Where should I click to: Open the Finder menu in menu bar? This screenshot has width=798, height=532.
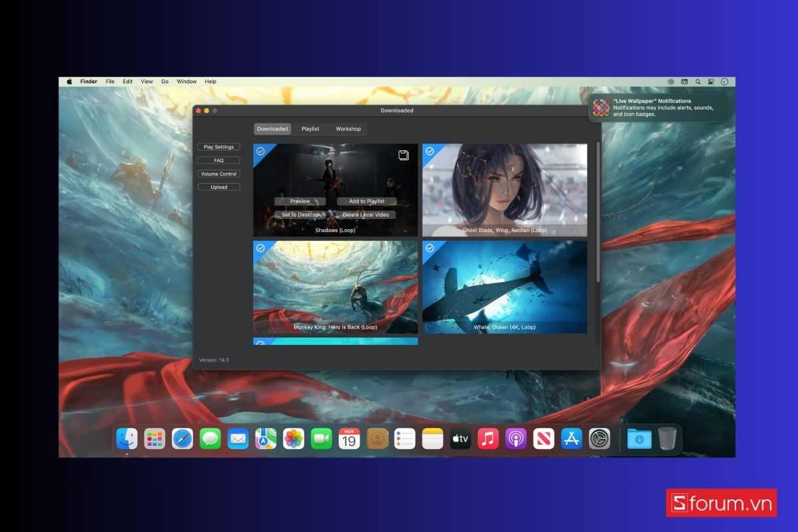(88, 82)
